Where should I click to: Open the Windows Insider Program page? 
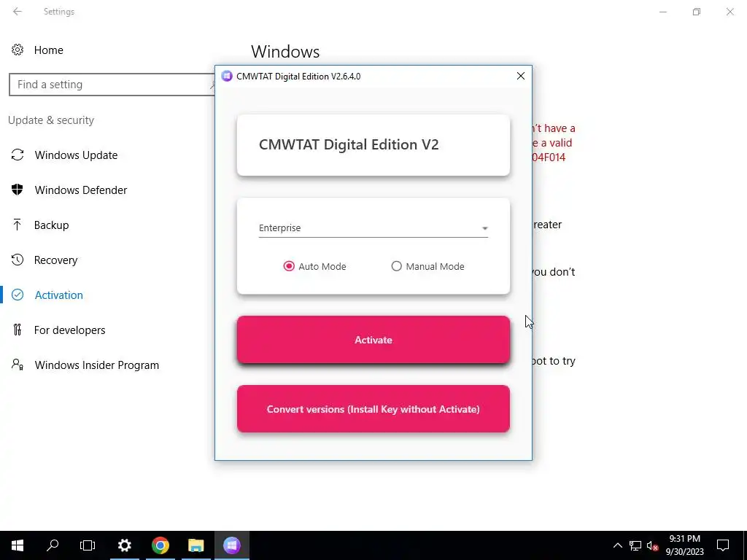point(97,365)
